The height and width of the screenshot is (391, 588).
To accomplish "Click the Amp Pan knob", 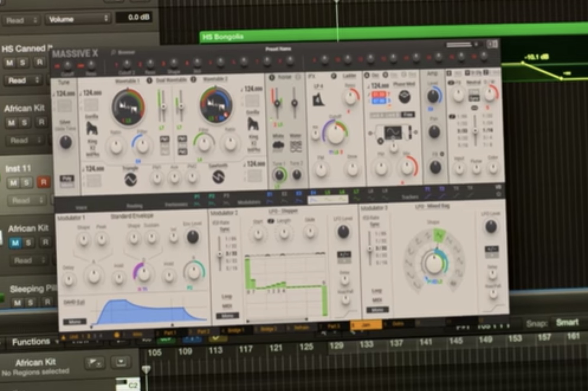I will (434, 132).
